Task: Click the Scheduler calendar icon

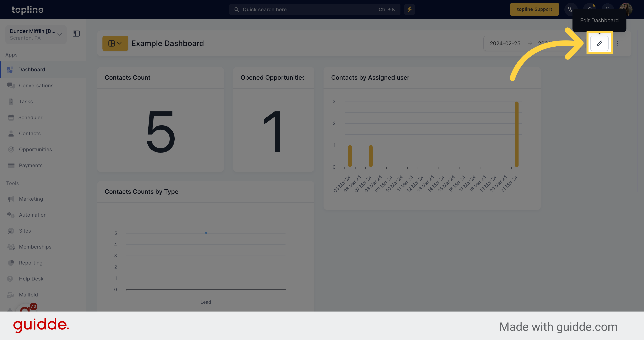Action: 11,117
